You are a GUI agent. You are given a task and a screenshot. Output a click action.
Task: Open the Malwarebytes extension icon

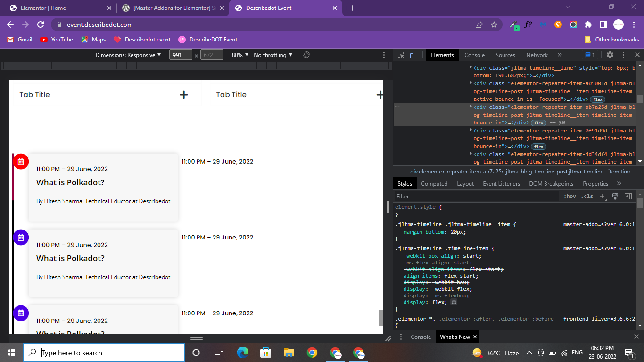[544, 25]
